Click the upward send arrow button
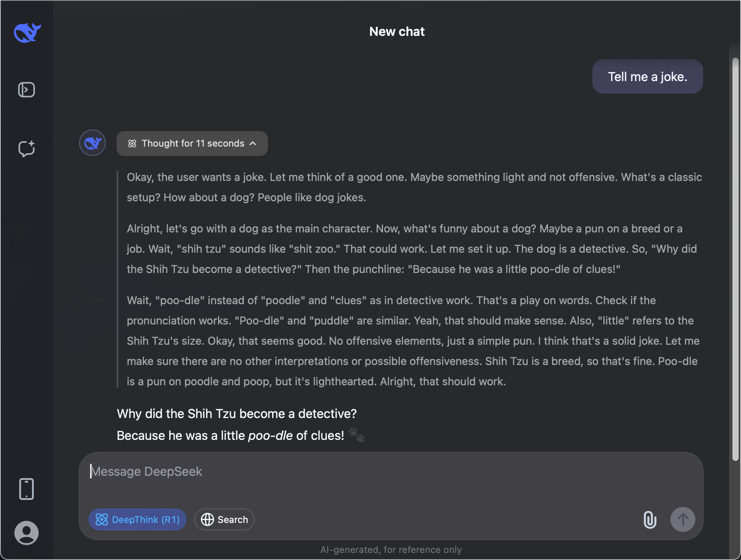741x560 pixels. (x=683, y=519)
